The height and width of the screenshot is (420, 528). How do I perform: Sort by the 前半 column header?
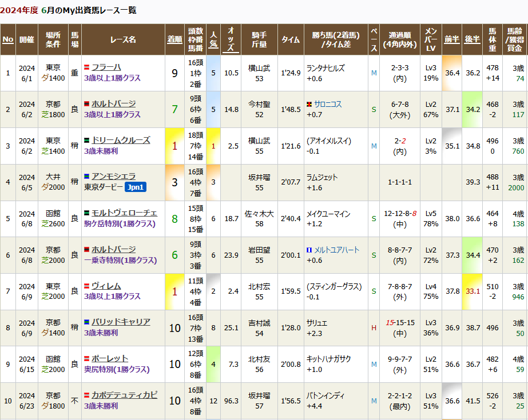point(451,39)
